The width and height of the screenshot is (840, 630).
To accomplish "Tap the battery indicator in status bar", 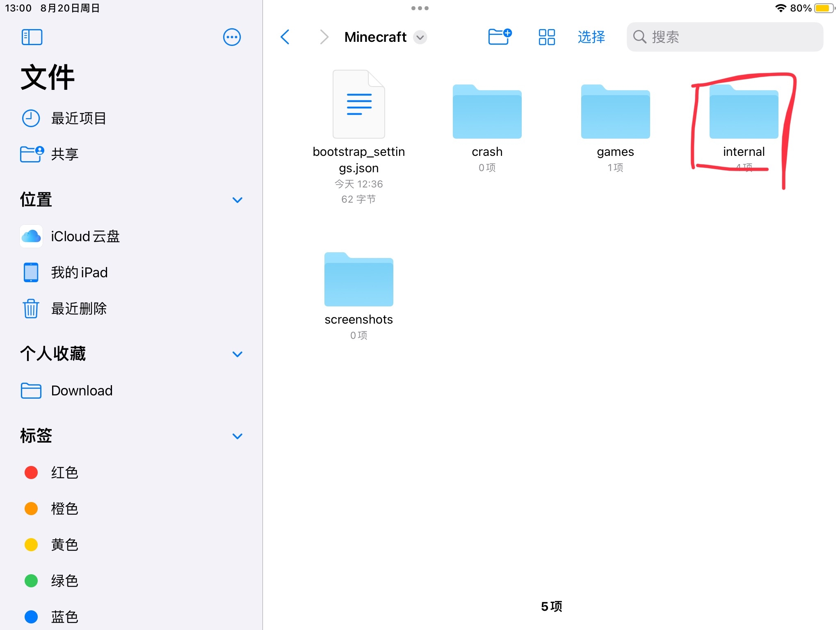I will click(x=825, y=8).
